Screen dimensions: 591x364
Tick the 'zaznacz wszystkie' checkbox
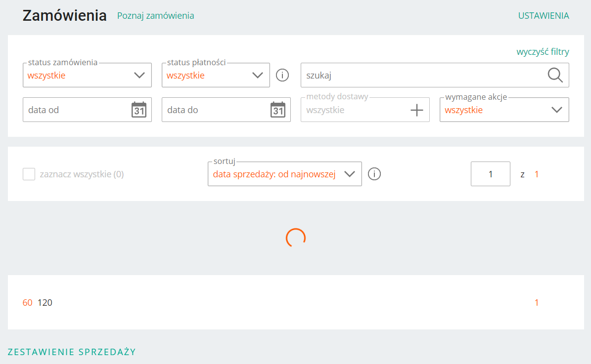29,174
